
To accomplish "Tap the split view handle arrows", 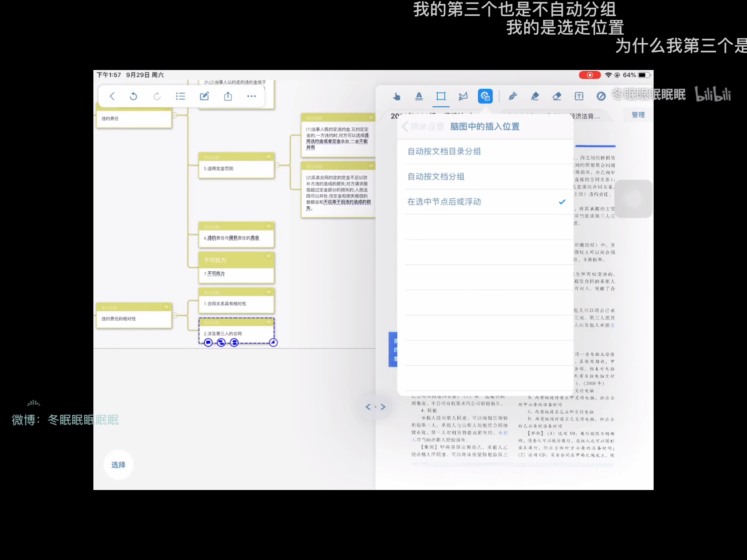I will pos(375,407).
